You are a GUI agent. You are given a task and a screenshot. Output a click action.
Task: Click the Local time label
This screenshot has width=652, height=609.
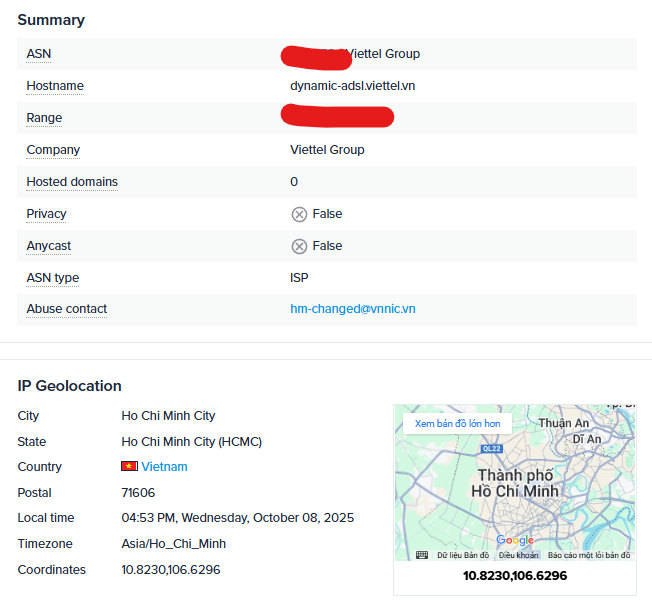[x=46, y=518]
